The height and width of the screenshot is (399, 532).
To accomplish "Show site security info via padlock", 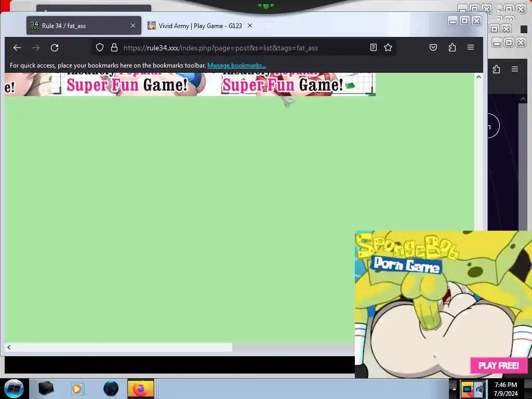I will coord(114,47).
